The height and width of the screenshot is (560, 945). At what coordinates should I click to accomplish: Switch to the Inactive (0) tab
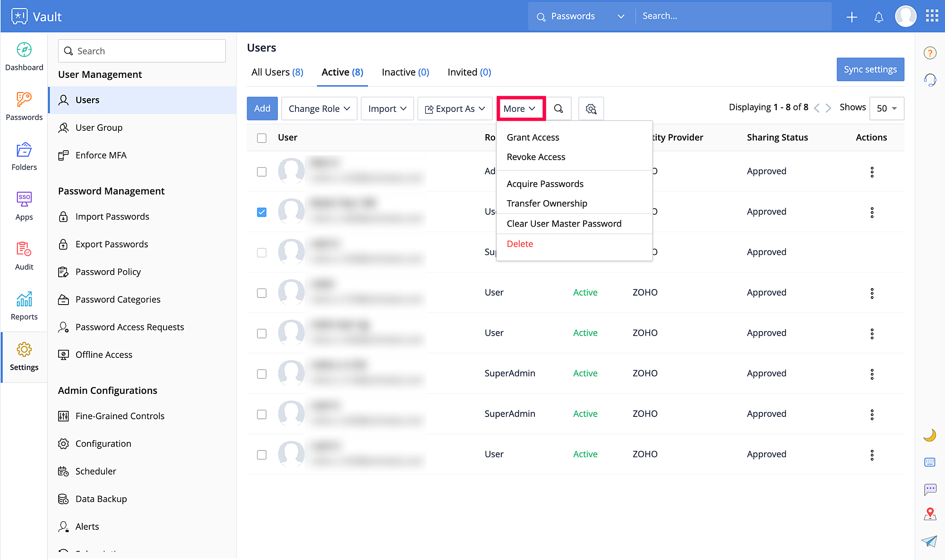click(405, 72)
